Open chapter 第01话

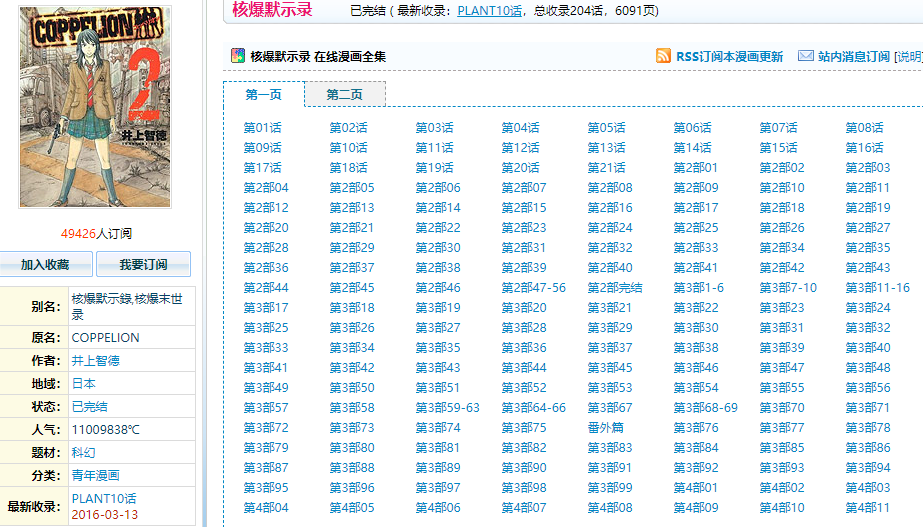point(262,128)
